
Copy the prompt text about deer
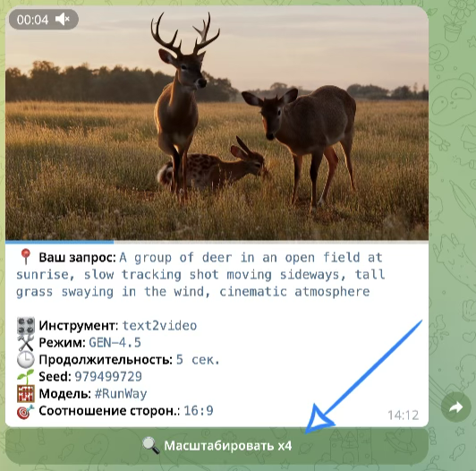point(200,275)
